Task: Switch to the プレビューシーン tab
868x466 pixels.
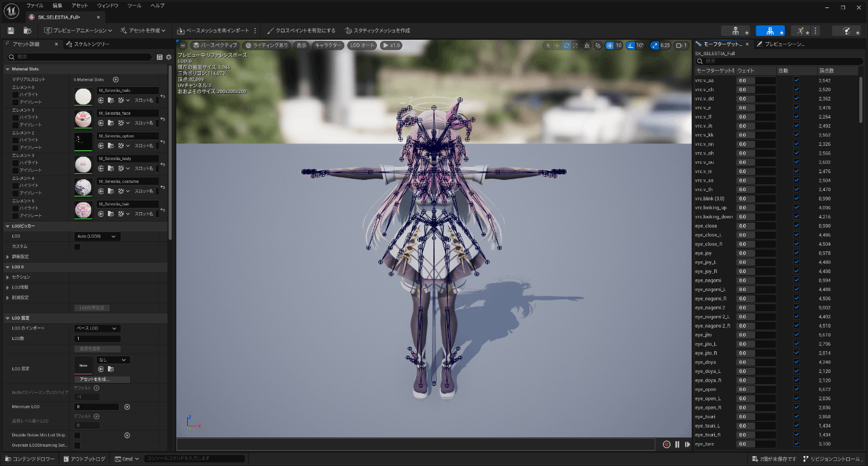Action: click(781, 44)
